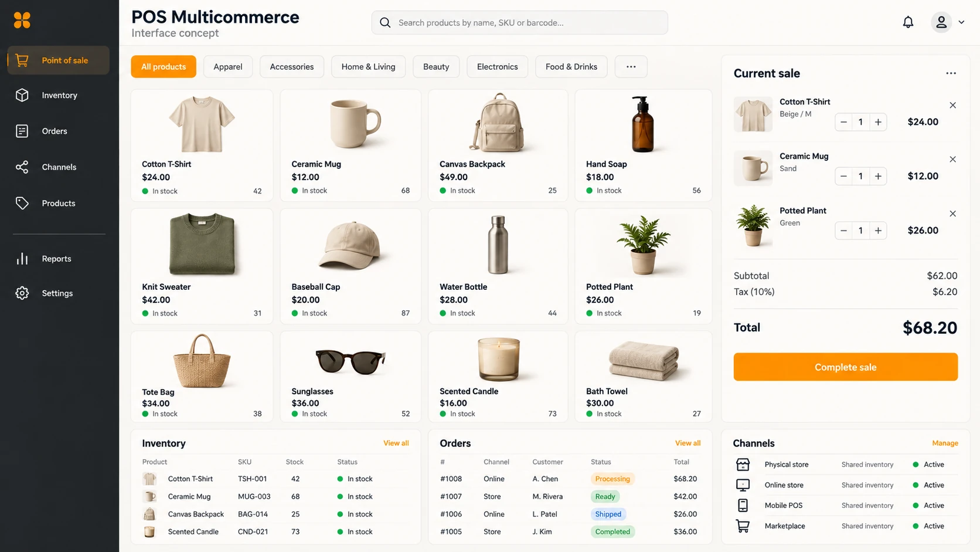The image size is (980, 552).
Task: Focus the product search field
Action: (x=519, y=23)
